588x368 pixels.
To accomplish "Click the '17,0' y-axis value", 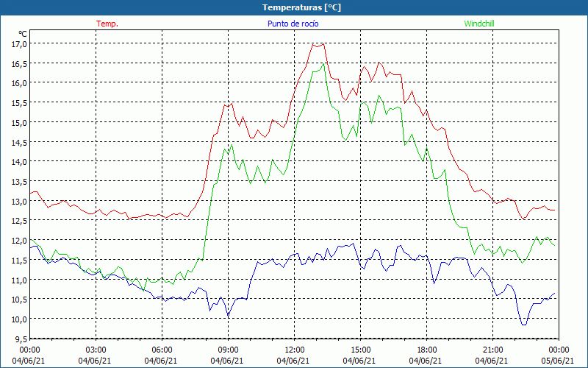I will [20, 44].
